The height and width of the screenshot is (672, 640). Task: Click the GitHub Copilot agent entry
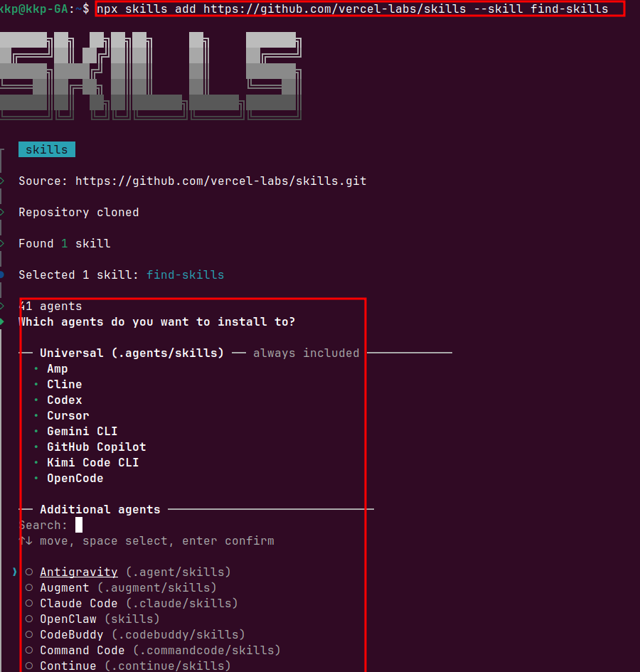coord(97,447)
